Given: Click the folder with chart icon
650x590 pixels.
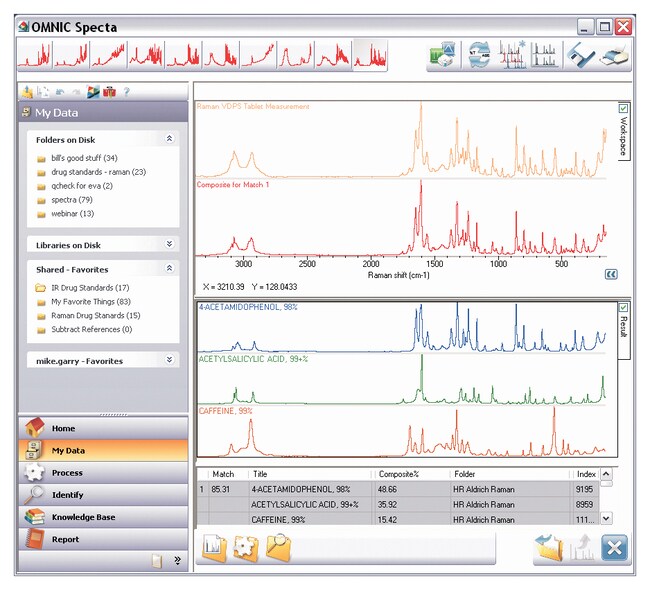Looking at the screenshot, I should pos(214,548).
